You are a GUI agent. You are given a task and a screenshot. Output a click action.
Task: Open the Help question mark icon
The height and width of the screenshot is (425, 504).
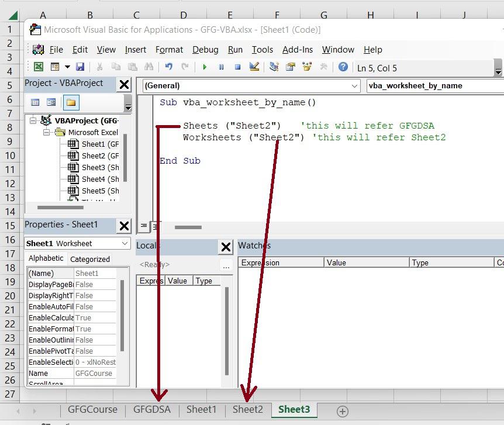(x=343, y=67)
